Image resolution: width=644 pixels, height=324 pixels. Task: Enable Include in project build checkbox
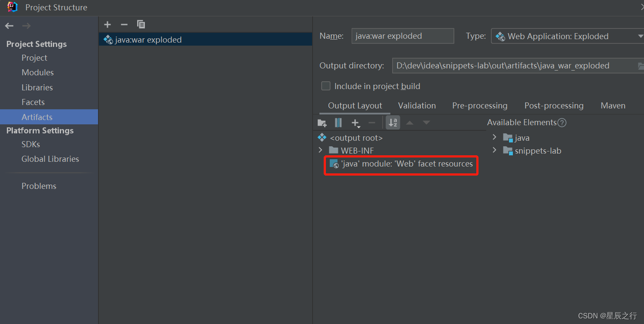click(x=326, y=86)
